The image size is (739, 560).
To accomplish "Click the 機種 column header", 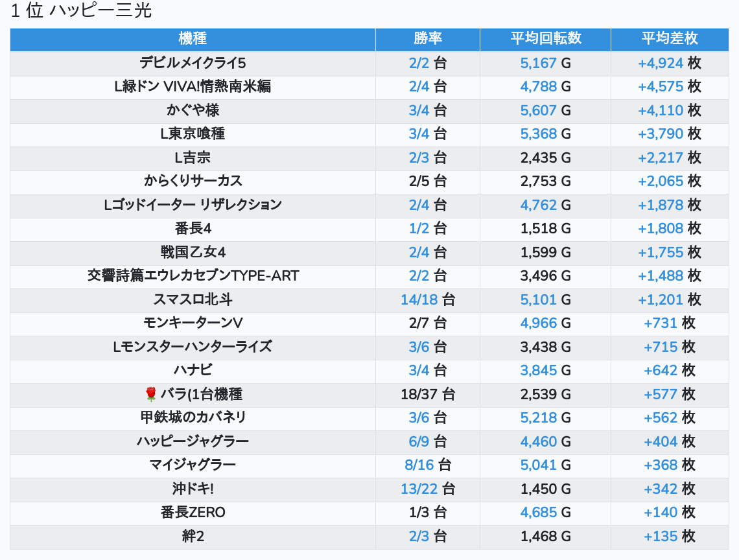I will click(x=193, y=38).
